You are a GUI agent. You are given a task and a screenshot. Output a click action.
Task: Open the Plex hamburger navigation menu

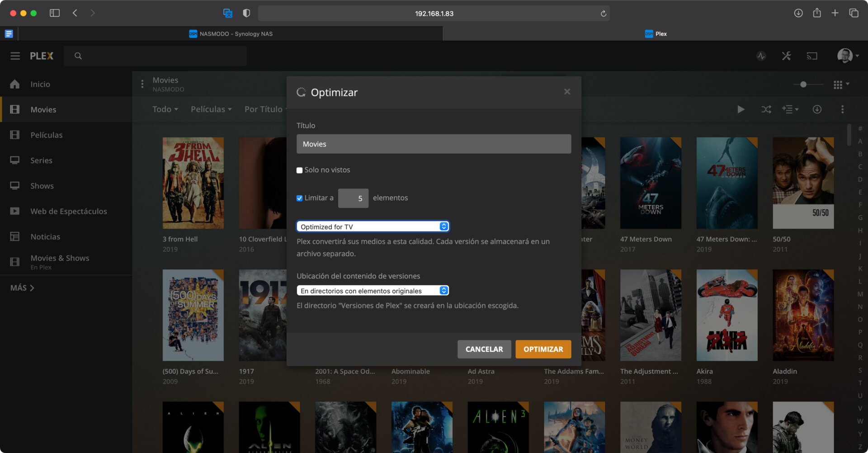tap(15, 56)
